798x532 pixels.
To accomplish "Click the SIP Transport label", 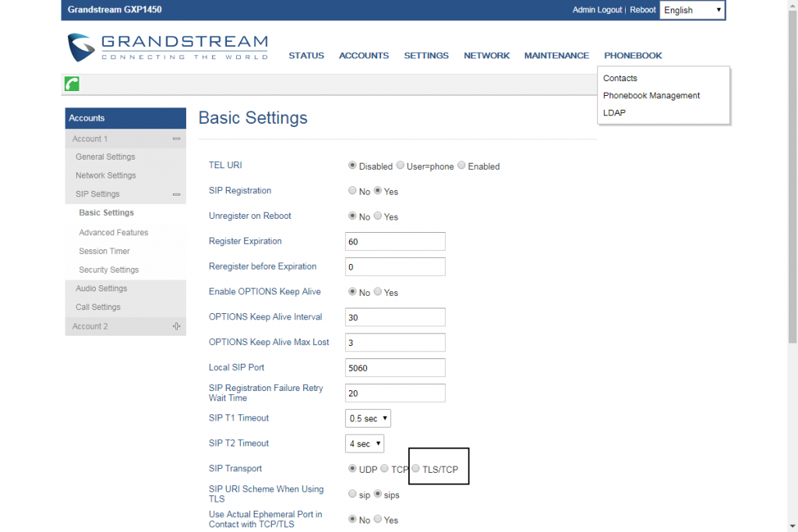I will pyautogui.click(x=235, y=468).
